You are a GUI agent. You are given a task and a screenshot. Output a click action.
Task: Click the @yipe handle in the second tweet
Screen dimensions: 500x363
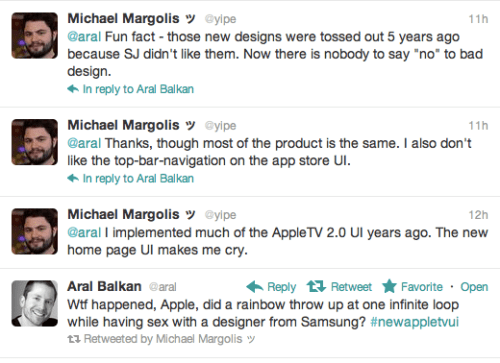click(220, 126)
